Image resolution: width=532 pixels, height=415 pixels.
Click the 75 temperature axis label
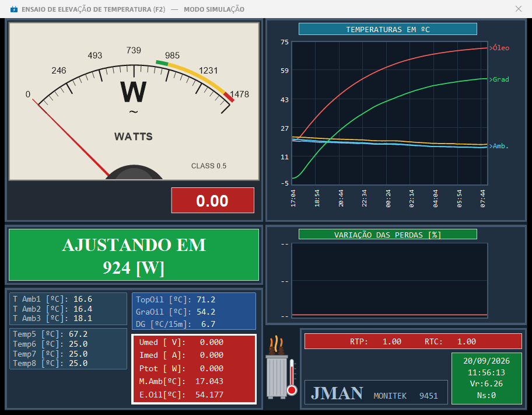coord(285,42)
